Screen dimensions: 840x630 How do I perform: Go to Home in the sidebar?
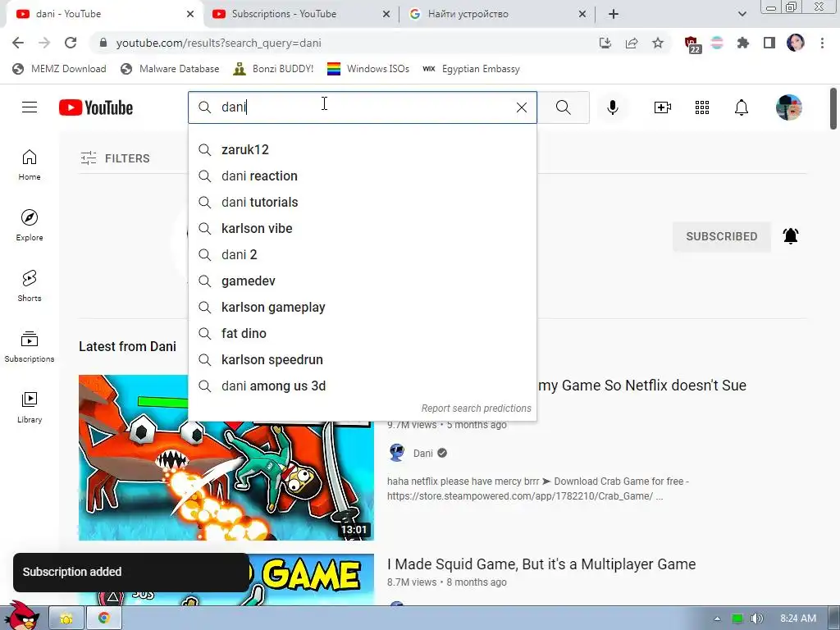30,164
